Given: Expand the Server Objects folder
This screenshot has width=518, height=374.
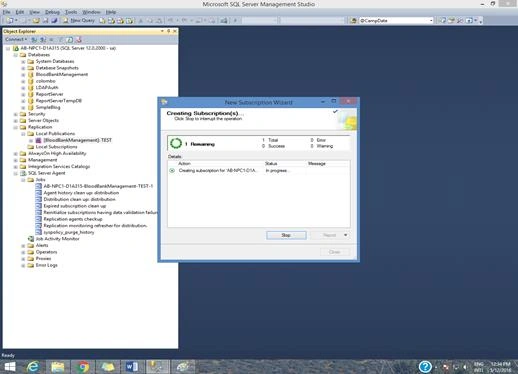Looking at the screenshot, I should click(x=16, y=121).
